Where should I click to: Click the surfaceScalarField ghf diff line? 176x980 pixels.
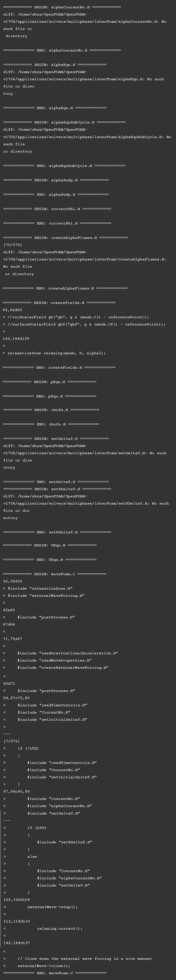point(84,325)
